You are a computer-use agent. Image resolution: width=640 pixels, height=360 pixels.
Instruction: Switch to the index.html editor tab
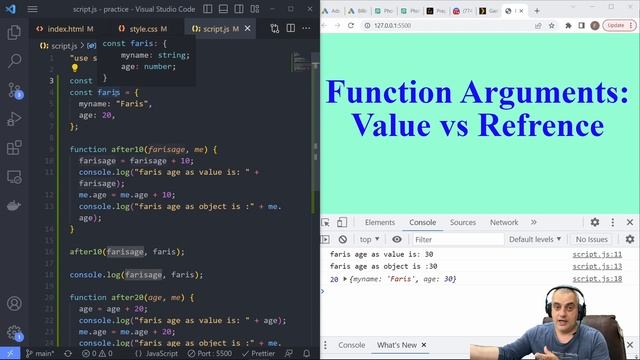coord(64,29)
